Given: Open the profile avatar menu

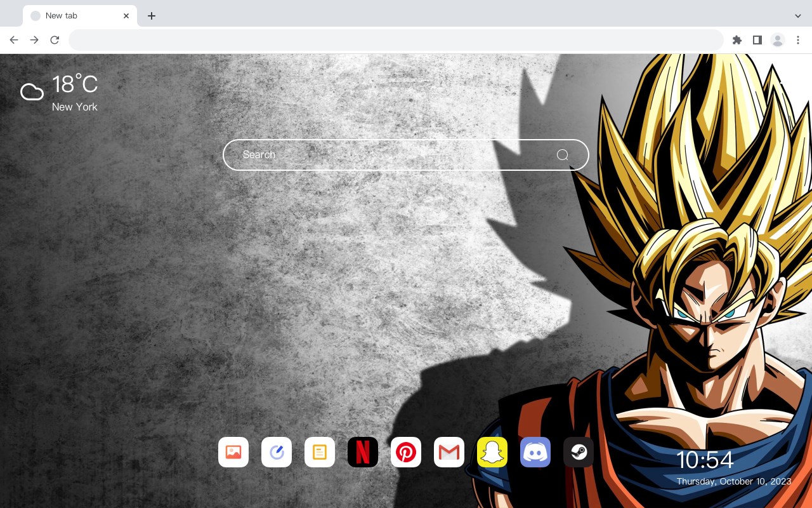Looking at the screenshot, I should pyautogui.click(x=778, y=40).
